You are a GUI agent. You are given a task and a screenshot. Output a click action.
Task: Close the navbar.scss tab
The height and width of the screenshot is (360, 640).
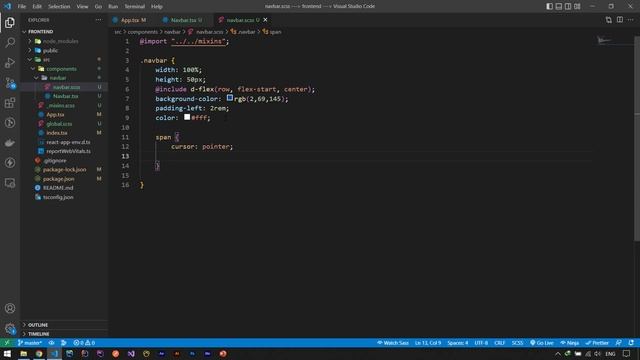pos(265,20)
